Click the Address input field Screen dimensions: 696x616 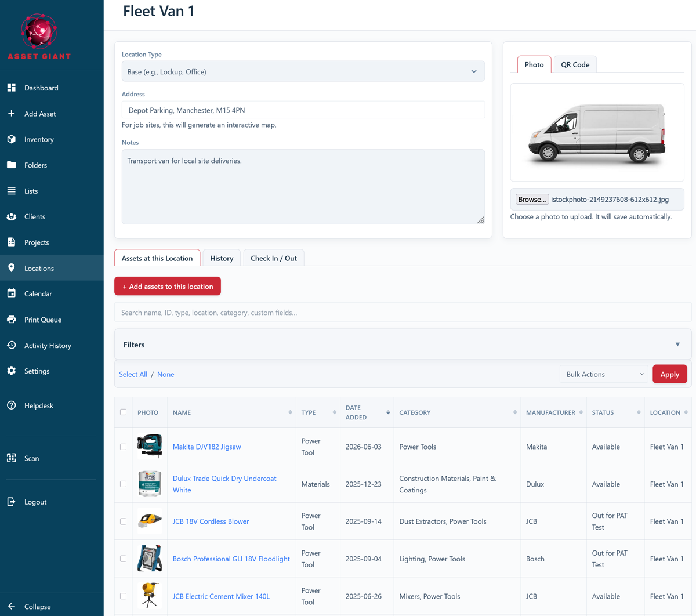[303, 110]
